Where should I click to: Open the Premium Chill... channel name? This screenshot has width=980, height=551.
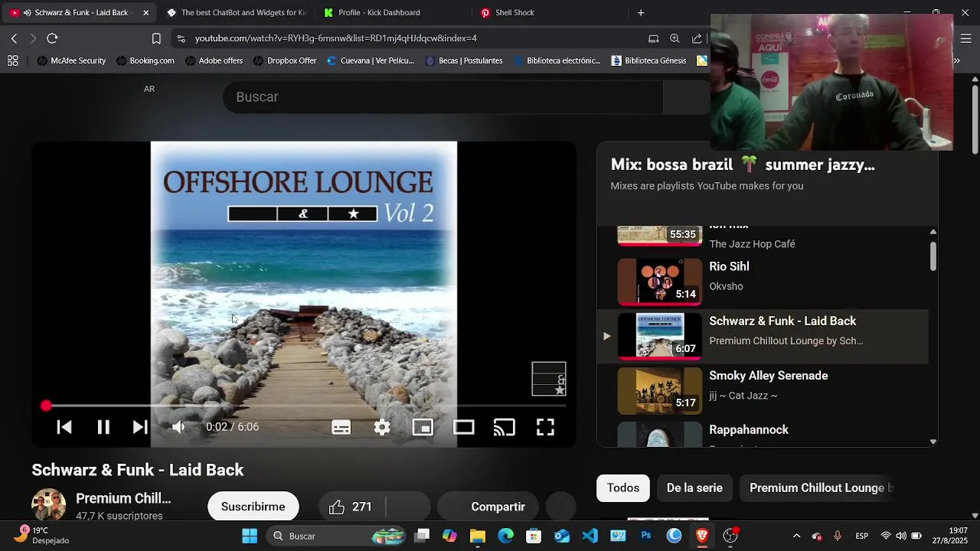click(x=123, y=499)
